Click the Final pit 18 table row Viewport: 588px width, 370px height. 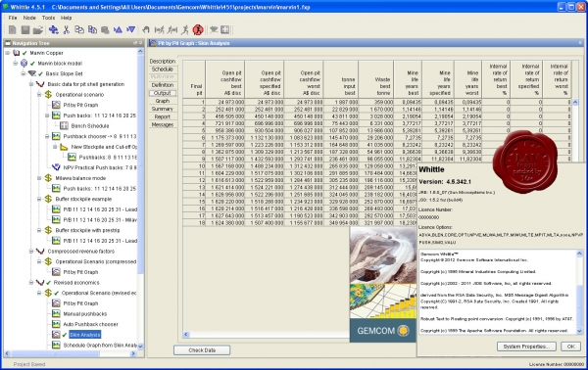[x=299, y=223]
